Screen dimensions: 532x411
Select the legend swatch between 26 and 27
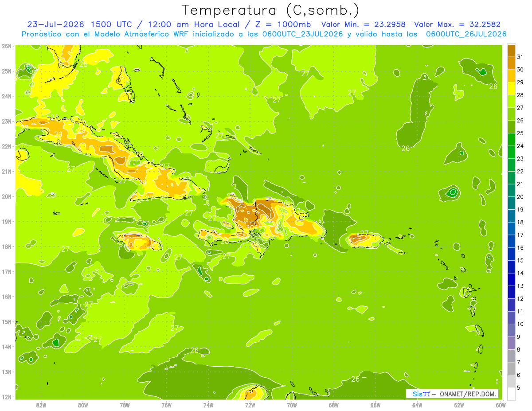tap(511, 114)
